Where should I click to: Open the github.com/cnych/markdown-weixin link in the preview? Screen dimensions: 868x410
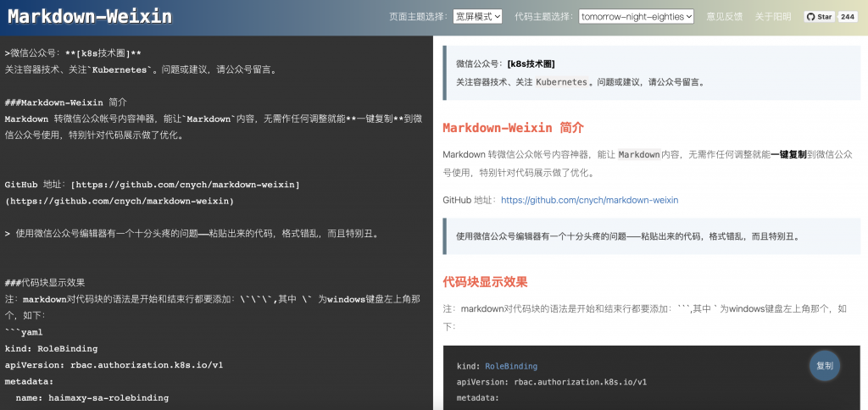590,200
